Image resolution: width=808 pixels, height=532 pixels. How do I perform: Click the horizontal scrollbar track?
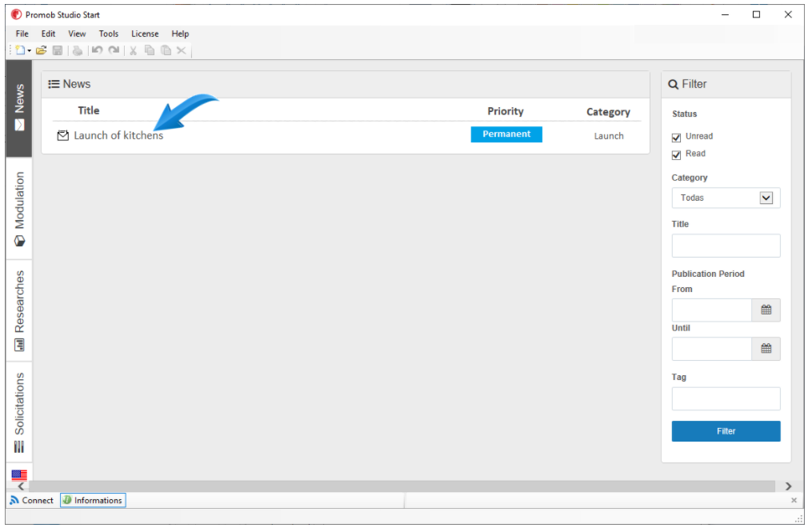pos(402,486)
